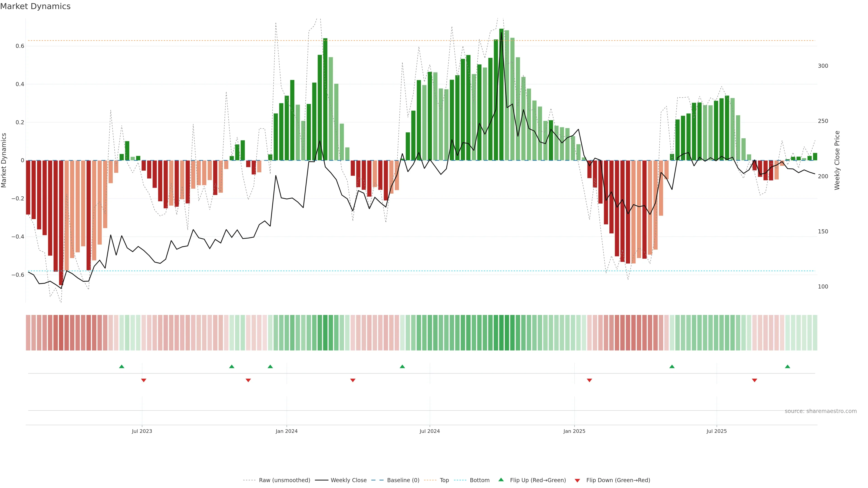Click the Jan 2024 x-axis label
This screenshot has height=488, width=868.
[x=286, y=431]
